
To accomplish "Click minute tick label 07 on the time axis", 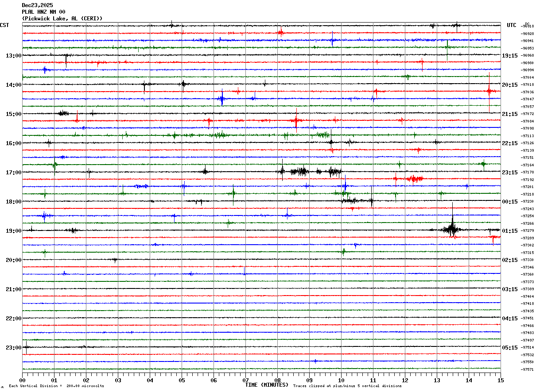I will [x=245, y=380].
